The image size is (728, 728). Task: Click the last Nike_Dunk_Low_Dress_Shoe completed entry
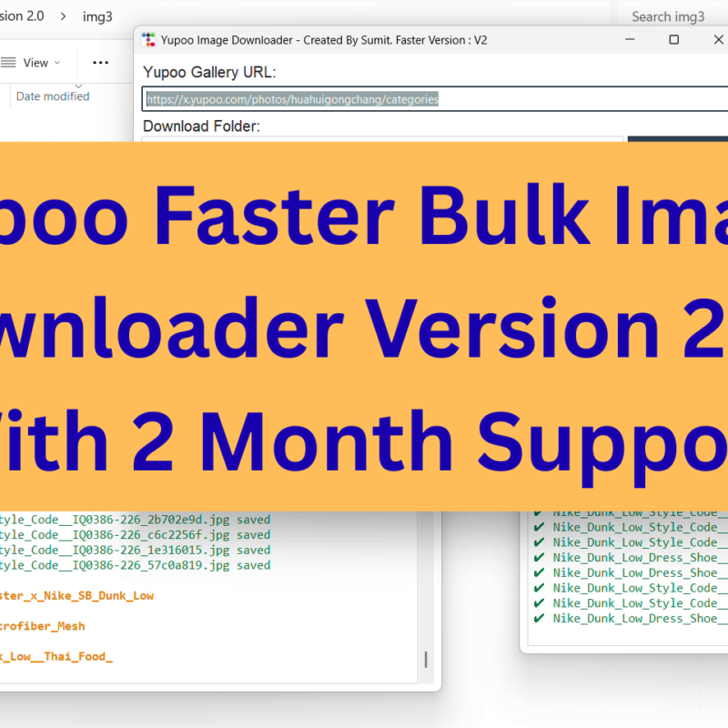631,619
